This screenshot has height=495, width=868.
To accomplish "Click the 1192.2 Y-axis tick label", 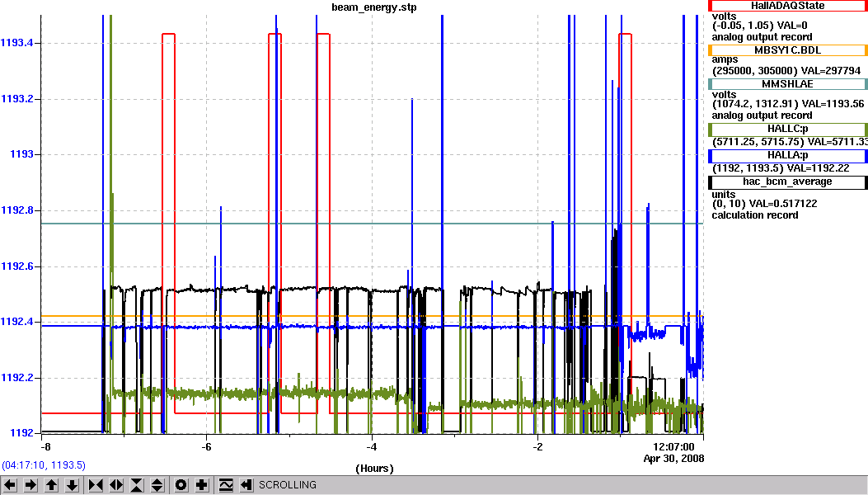I will tap(17, 378).
